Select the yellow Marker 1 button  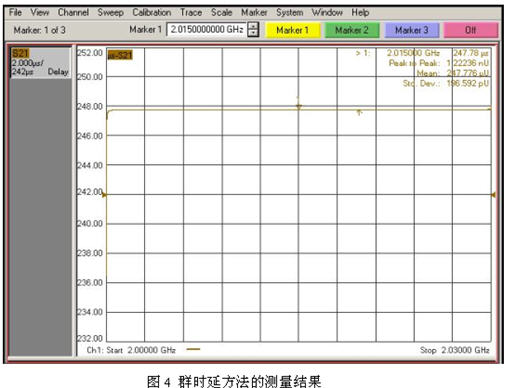[x=293, y=30]
